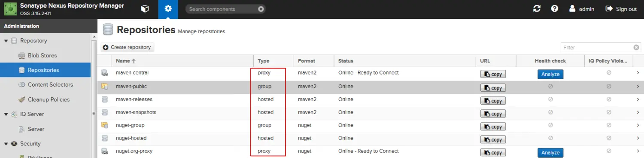Select the maven-releases repository name
This screenshot has width=644, height=158.
134,99
